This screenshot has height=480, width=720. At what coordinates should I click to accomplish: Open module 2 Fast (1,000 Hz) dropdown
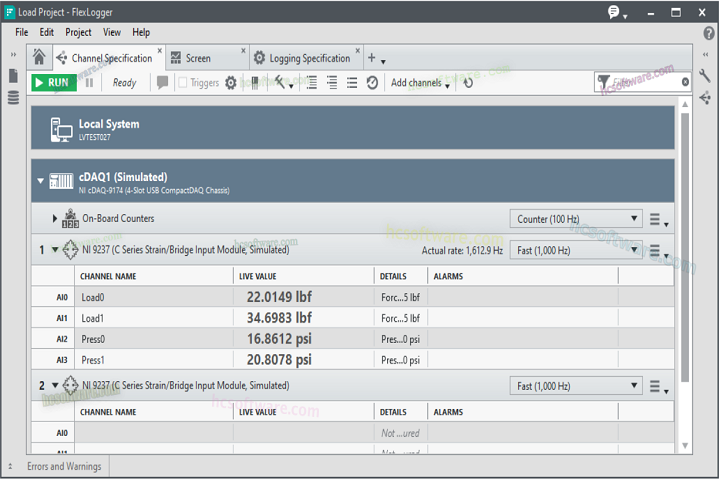click(576, 386)
